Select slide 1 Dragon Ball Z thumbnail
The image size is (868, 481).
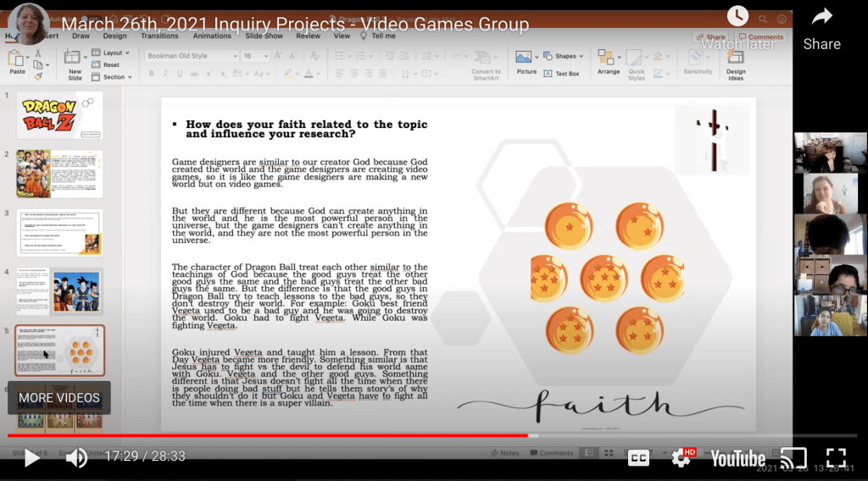pyautogui.click(x=59, y=114)
